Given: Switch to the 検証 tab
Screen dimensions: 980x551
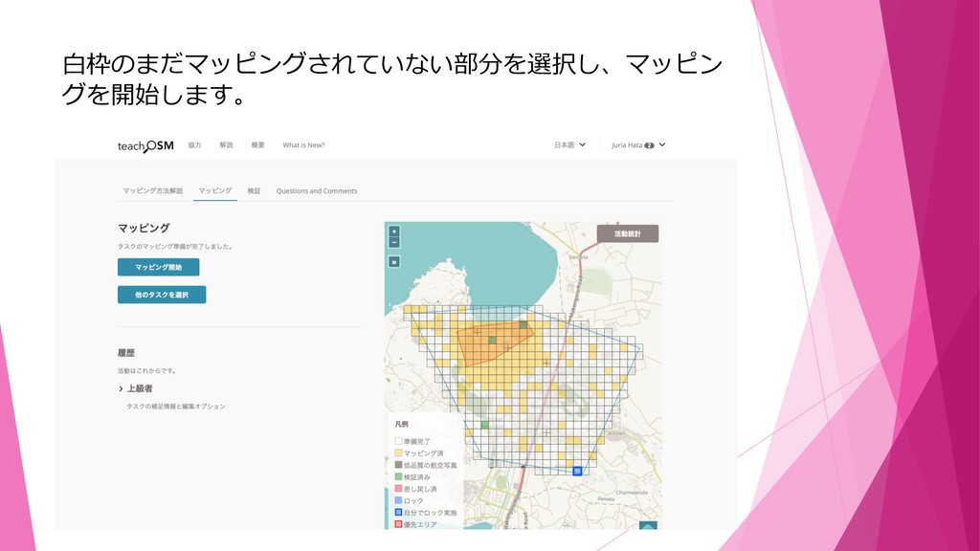Looking at the screenshot, I should [254, 190].
